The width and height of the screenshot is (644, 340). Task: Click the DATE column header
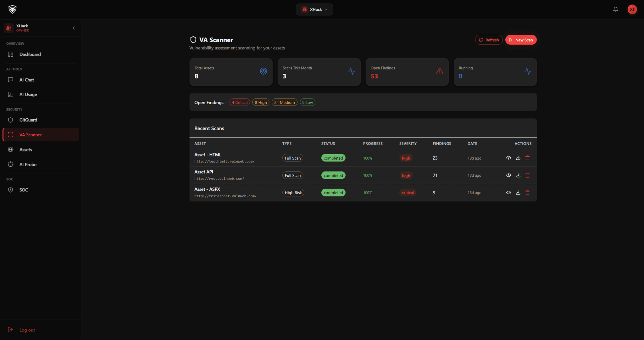click(x=472, y=144)
